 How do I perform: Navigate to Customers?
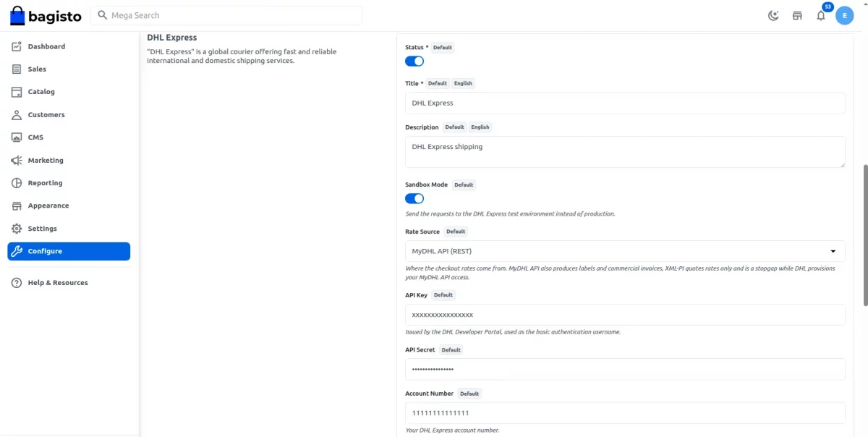coord(69,115)
